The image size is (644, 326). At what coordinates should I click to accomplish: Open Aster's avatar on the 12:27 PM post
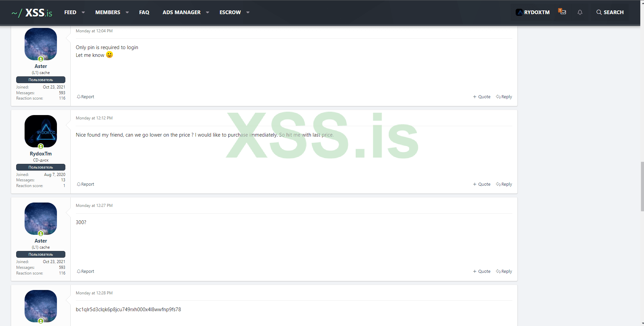41,219
